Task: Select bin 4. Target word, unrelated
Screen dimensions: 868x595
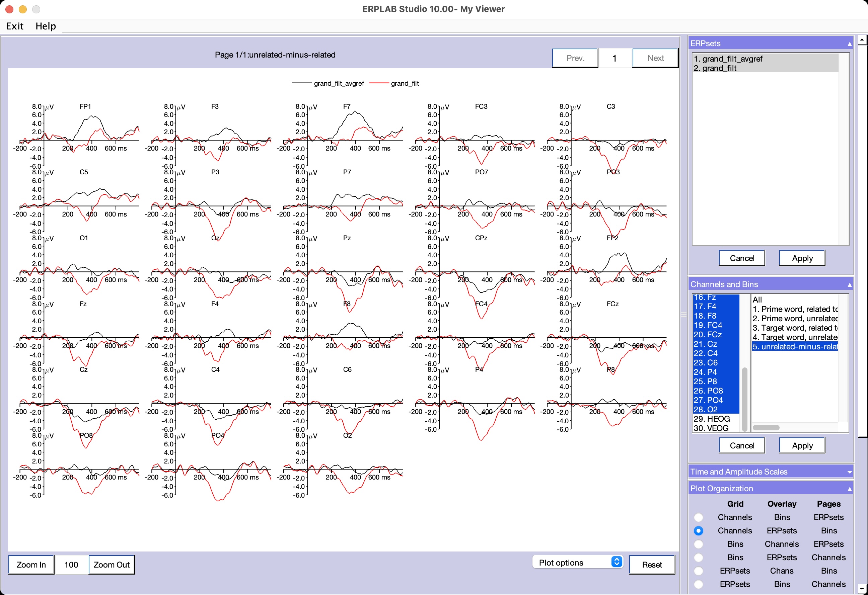Action: 795,337
